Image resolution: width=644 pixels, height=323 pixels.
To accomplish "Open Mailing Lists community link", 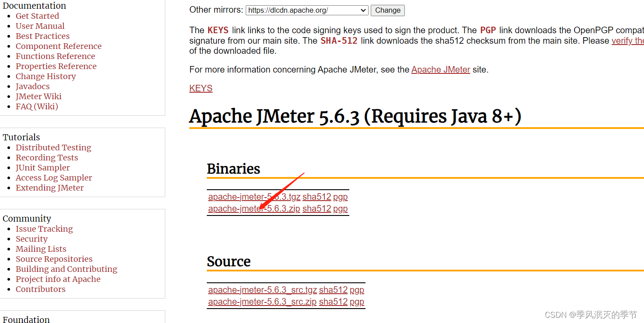I will [41, 249].
